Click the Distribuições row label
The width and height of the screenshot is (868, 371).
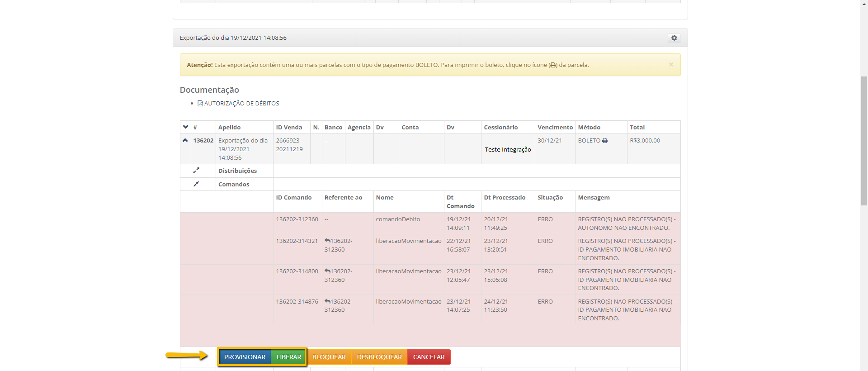(237, 171)
